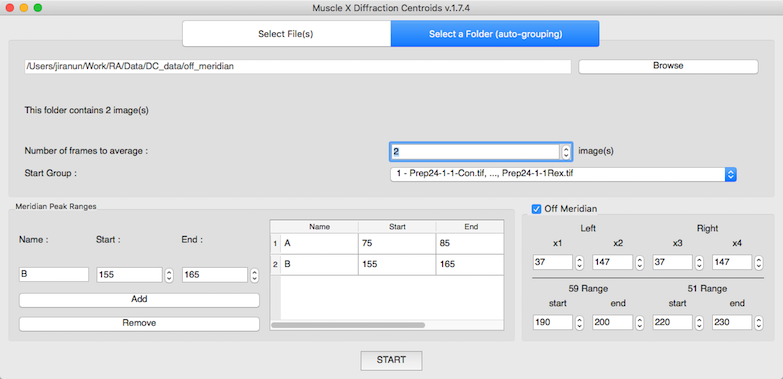
Task: Click the Right x3 input field
Action: (x=673, y=262)
